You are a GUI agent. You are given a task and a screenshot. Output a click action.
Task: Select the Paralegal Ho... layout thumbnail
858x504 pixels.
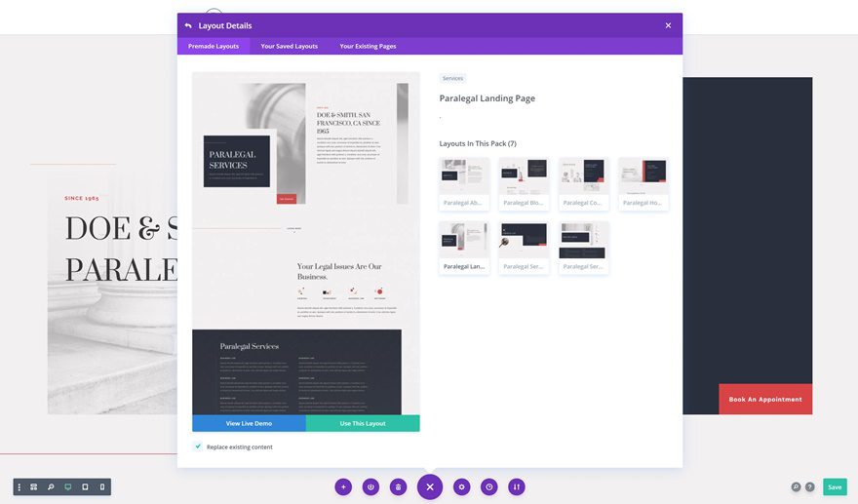point(643,183)
